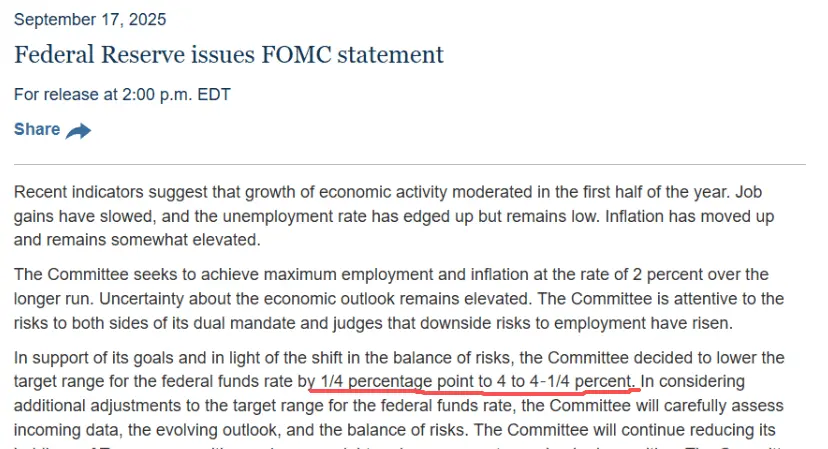Image resolution: width=828 pixels, height=449 pixels.
Task: Select the Federal Reserve issues FOMC statement headline
Action: pyautogui.click(x=229, y=54)
